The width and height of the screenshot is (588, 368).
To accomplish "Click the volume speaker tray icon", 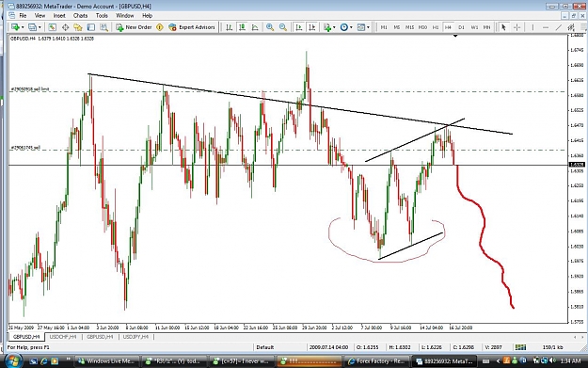I will (551, 360).
